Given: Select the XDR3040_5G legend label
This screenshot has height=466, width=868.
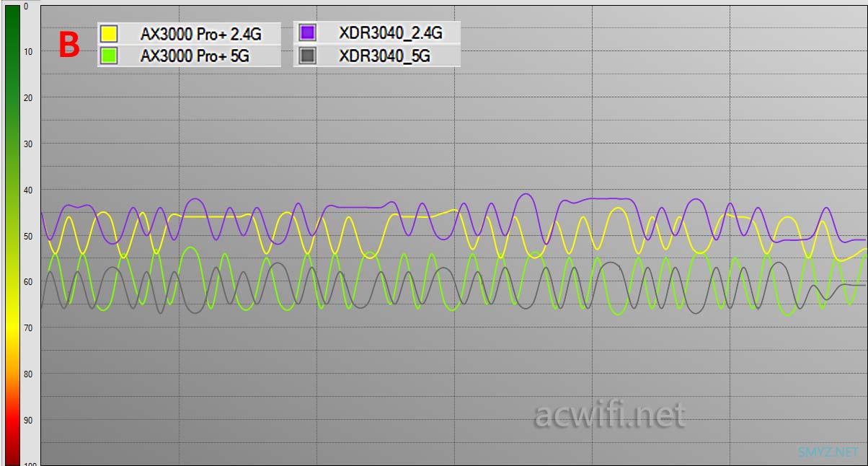Looking at the screenshot, I should [x=384, y=56].
